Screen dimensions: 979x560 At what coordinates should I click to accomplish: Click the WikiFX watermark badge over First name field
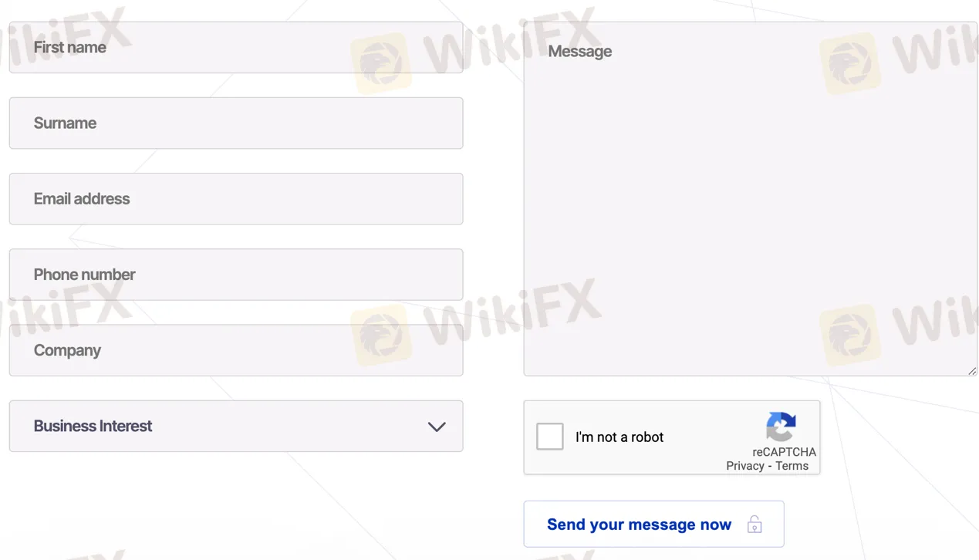381,63
